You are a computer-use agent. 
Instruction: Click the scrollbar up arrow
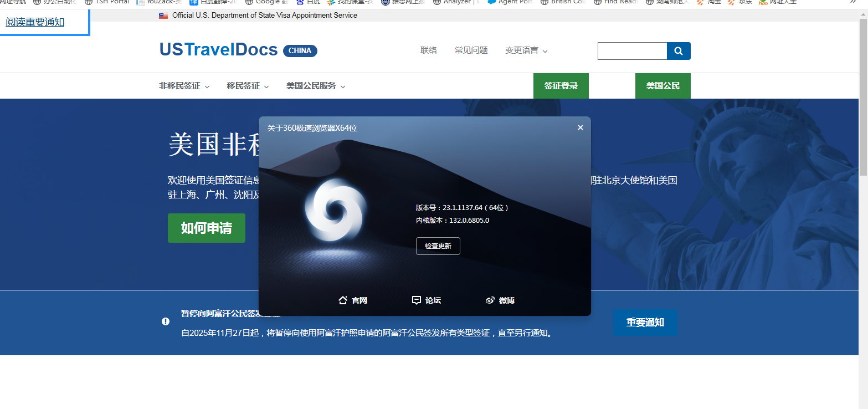[x=863, y=13]
